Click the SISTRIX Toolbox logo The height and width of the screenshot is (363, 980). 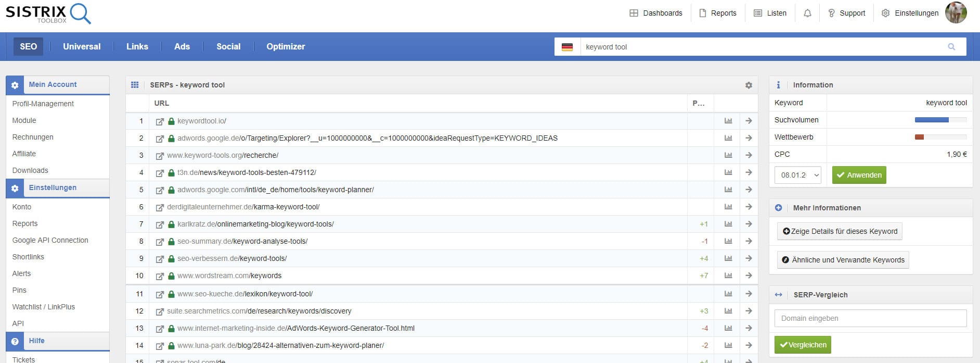(x=48, y=14)
